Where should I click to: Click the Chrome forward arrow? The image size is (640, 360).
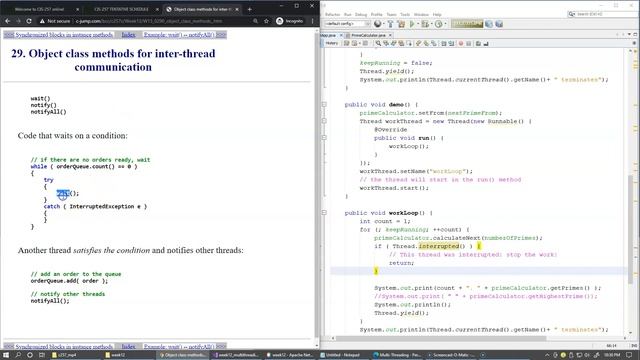point(18,21)
